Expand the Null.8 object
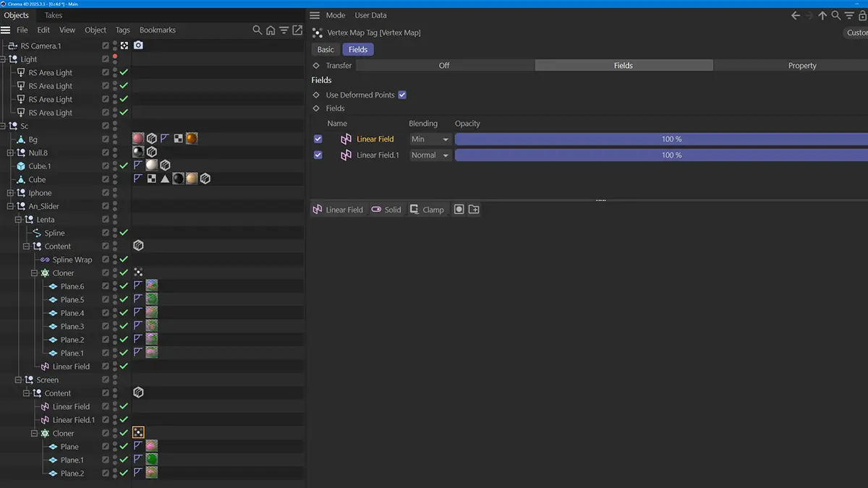 click(11, 153)
